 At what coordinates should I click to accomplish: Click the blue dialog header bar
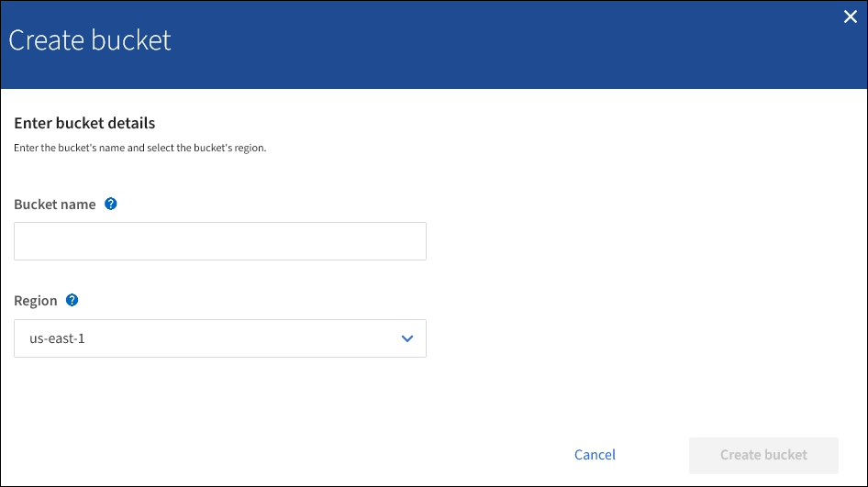459,46
